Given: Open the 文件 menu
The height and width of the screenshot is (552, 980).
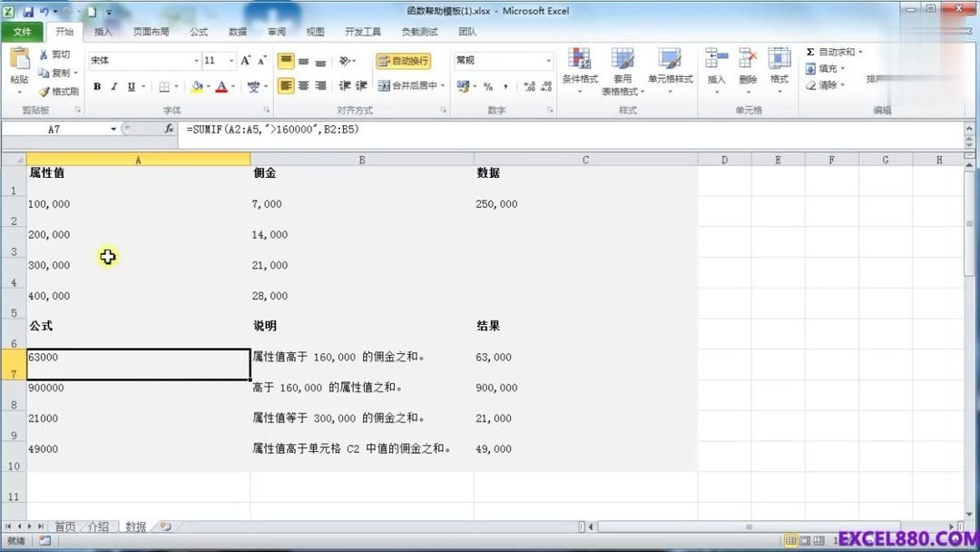Looking at the screenshot, I should [23, 31].
